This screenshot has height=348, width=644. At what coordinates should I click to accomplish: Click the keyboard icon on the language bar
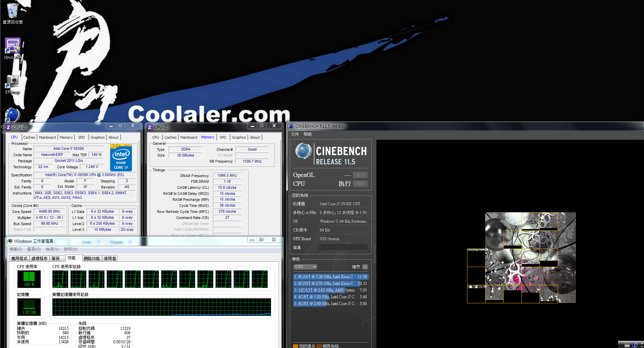(627, 345)
